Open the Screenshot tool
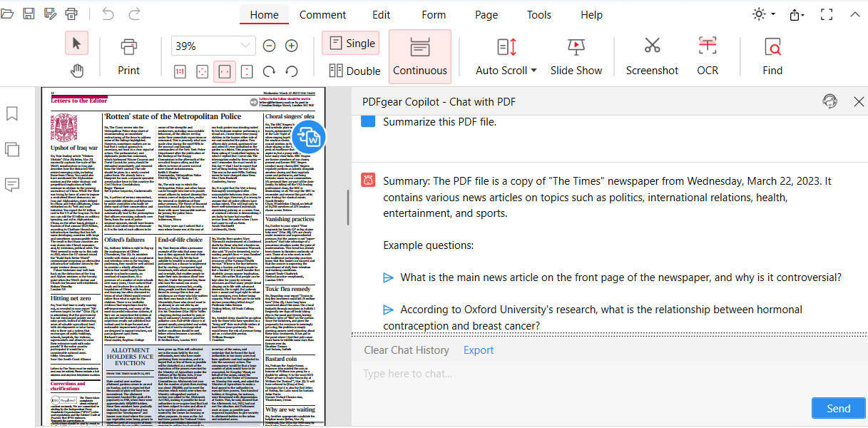Image resolution: width=868 pixels, height=428 pixels. [651, 53]
